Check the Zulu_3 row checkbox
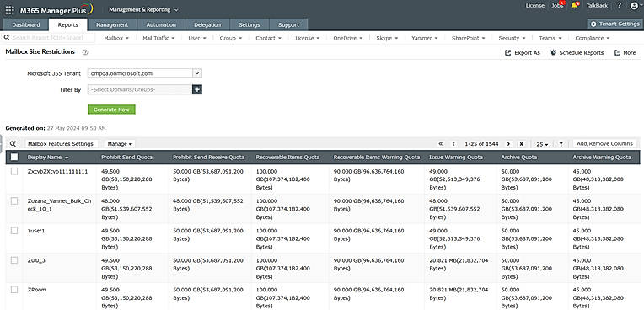Image resolution: width=644 pixels, height=310 pixels. pos(14,260)
